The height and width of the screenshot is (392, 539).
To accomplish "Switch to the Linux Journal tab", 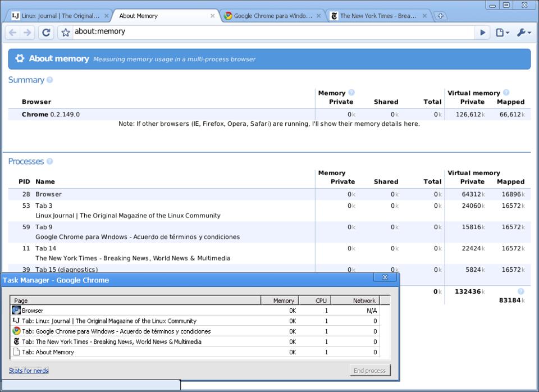I will (56, 16).
